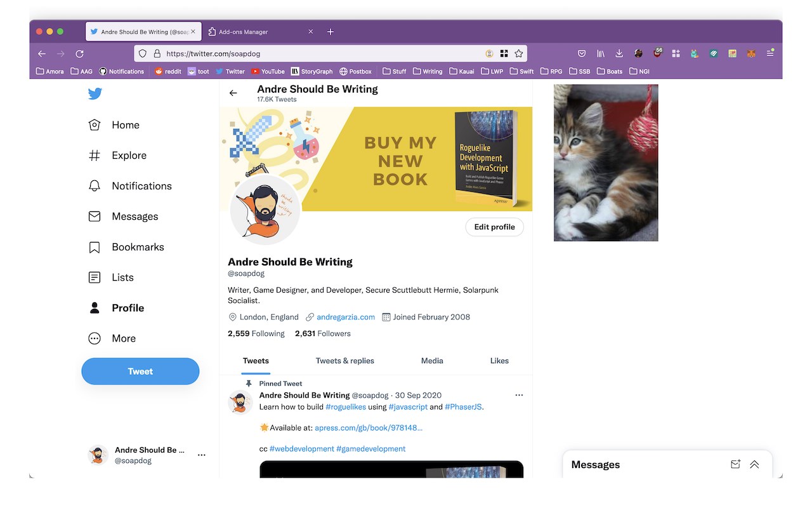Click the #webdevelopment hashtag
The width and height of the screenshot is (812, 508).
[302, 448]
